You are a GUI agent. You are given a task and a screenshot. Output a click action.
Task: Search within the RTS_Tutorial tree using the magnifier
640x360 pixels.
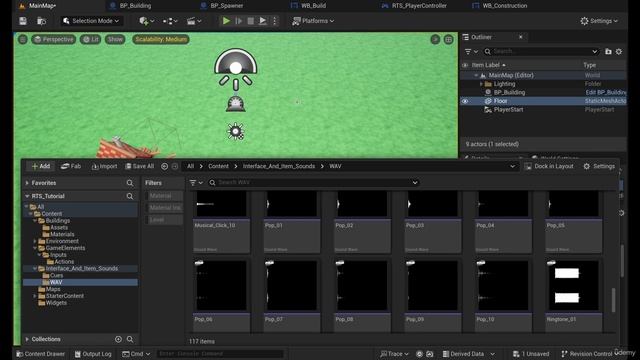[130, 196]
